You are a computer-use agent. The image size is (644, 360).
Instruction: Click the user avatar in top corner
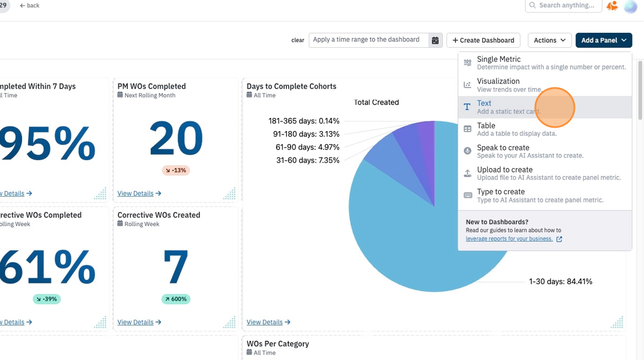(630, 6)
